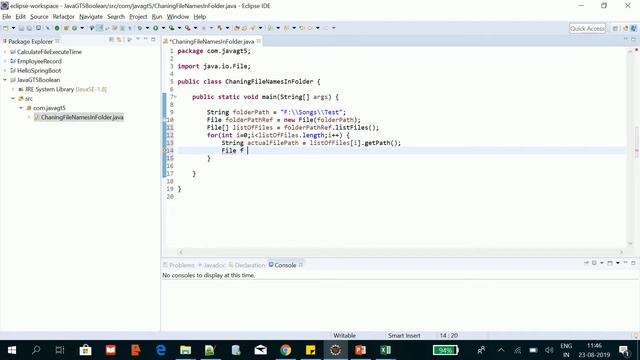
Task: Open the File menu
Action: point(7,17)
